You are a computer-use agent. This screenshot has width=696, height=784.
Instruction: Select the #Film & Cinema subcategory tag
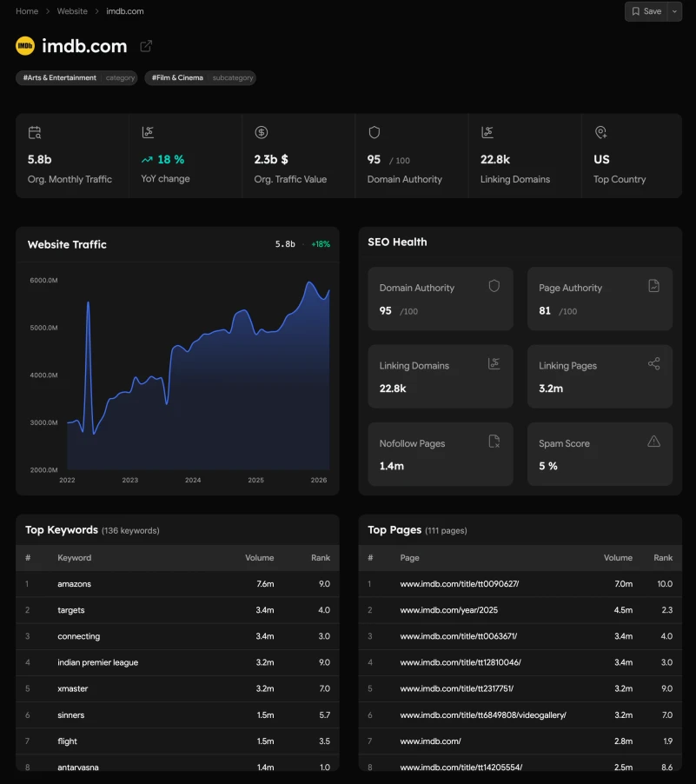coord(200,77)
